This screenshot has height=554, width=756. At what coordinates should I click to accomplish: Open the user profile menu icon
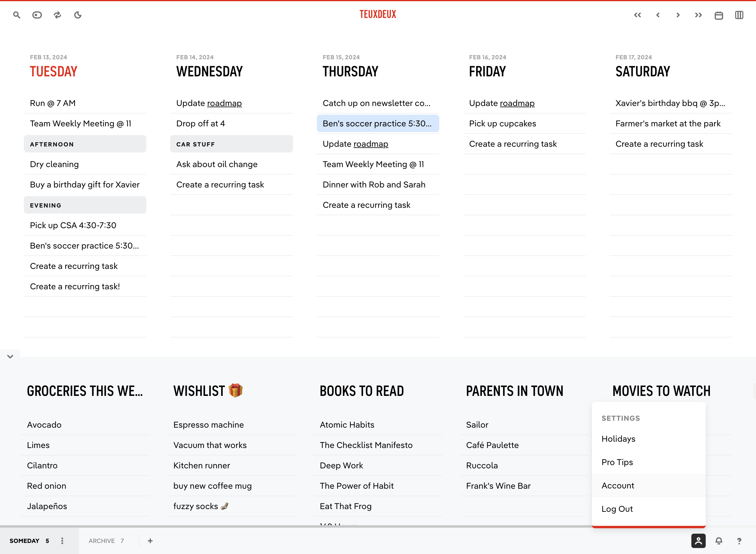(698, 541)
